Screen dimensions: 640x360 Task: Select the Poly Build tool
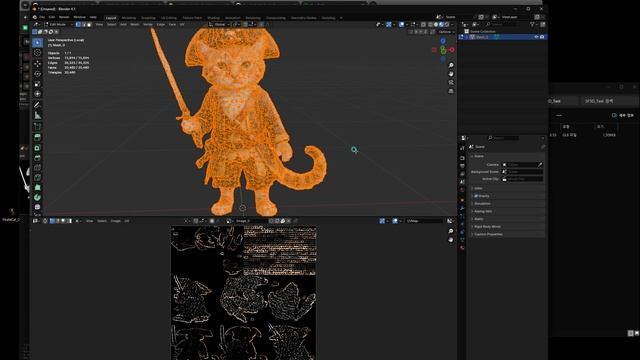point(38,187)
